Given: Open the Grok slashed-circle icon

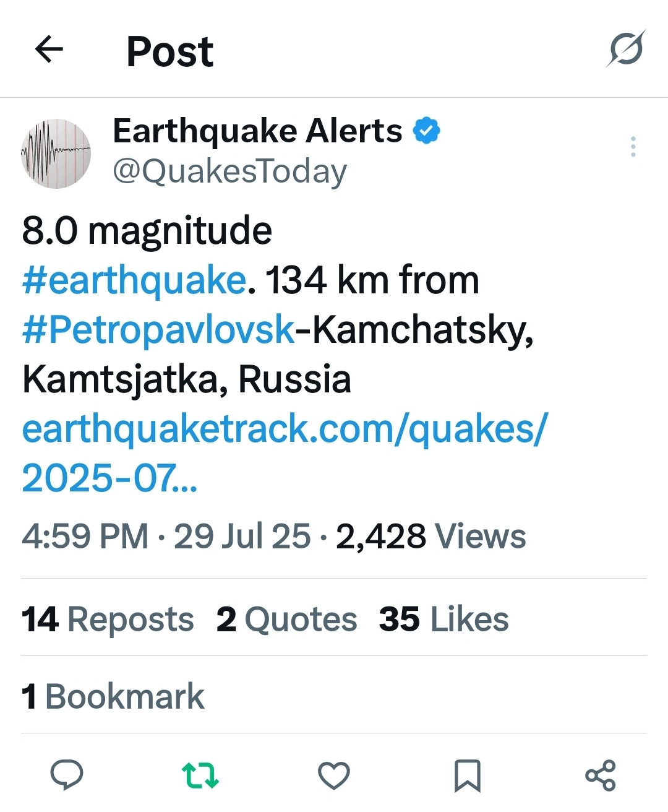Looking at the screenshot, I should click(x=625, y=49).
